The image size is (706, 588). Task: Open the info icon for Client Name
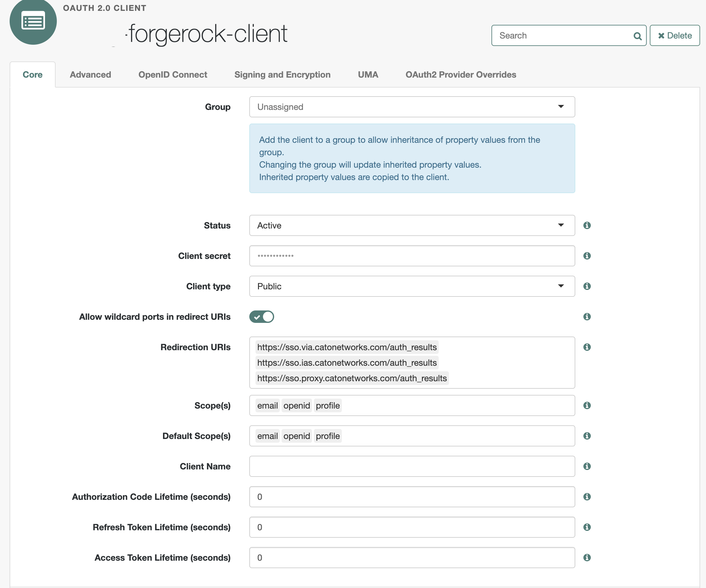pyautogui.click(x=587, y=466)
